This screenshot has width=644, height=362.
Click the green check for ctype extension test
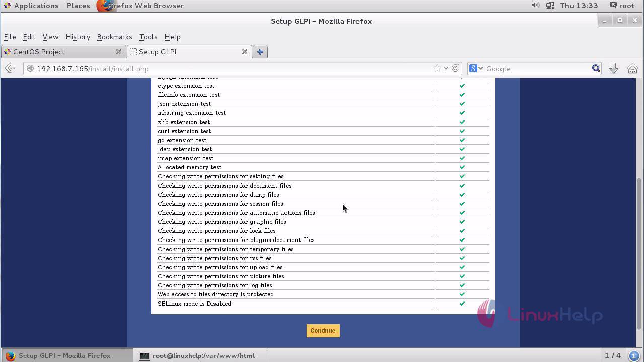[x=462, y=86]
